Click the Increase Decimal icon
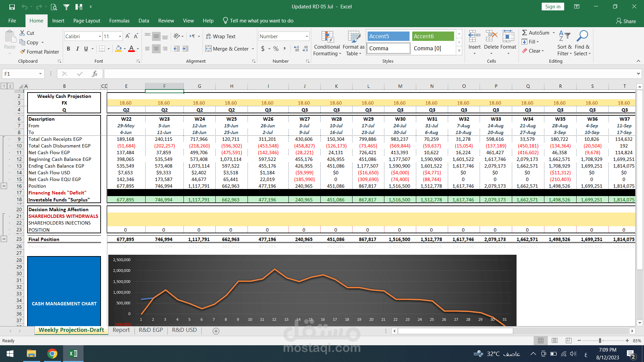 (297, 49)
